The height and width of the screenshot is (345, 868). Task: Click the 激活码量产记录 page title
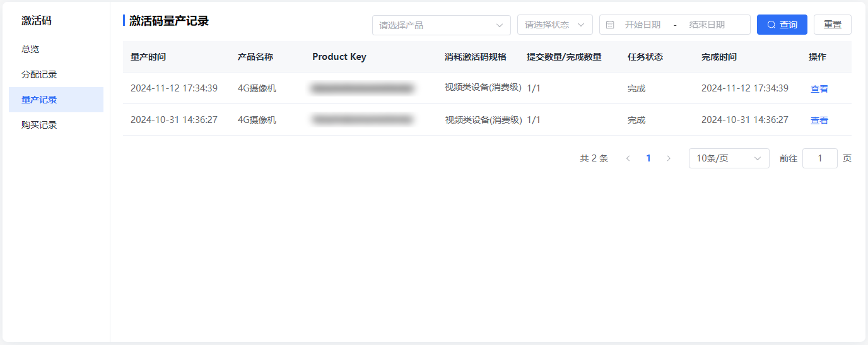click(169, 21)
